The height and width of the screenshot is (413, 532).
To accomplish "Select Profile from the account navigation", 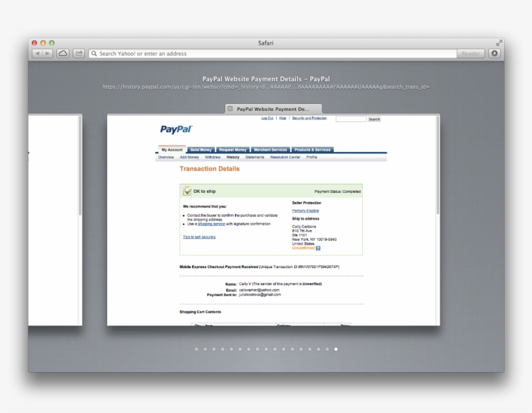I will click(x=311, y=157).
